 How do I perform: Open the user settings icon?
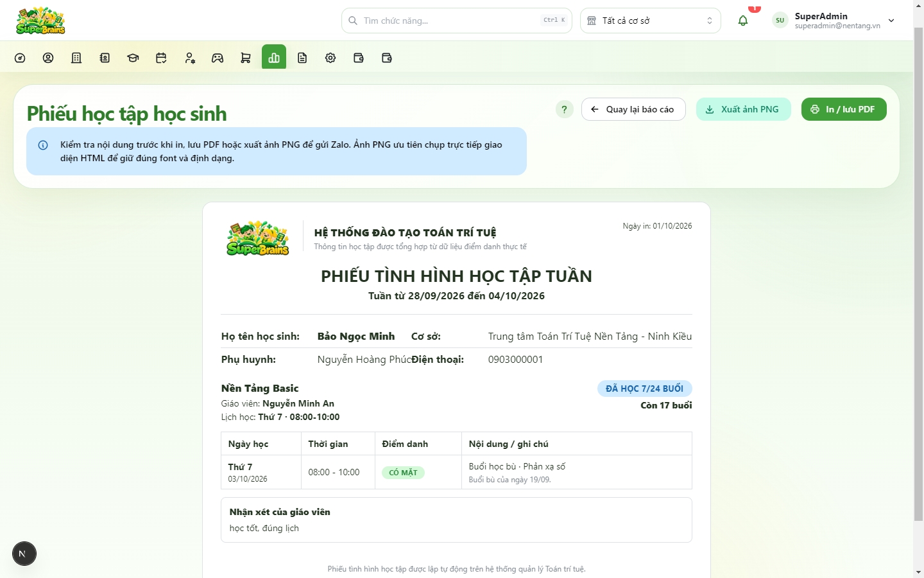(x=189, y=58)
